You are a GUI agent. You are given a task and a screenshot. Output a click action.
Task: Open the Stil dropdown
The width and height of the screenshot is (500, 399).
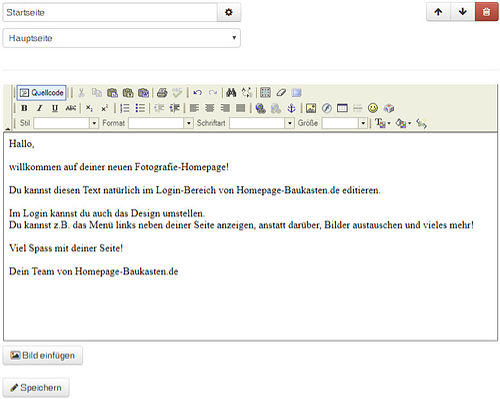pyautogui.click(x=66, y=123)
